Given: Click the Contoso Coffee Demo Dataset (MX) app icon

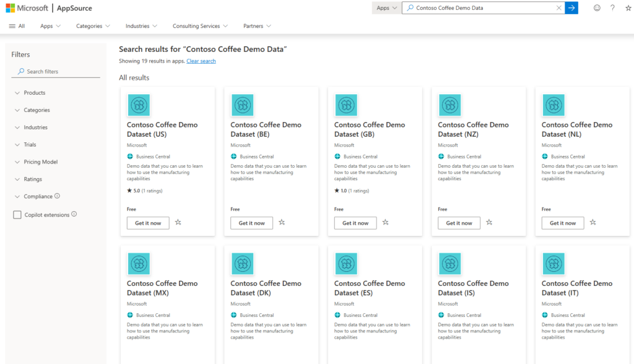Looking at the screenshot, I should point(139,264).
